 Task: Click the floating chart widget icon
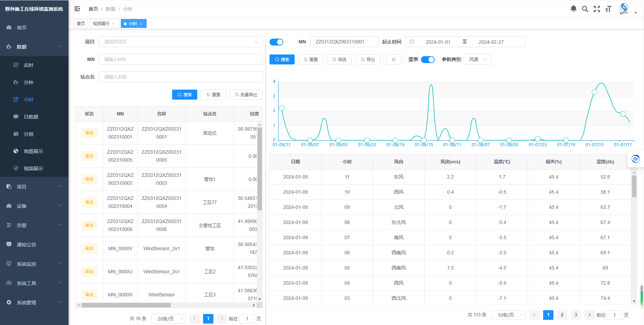pos(636,159)
